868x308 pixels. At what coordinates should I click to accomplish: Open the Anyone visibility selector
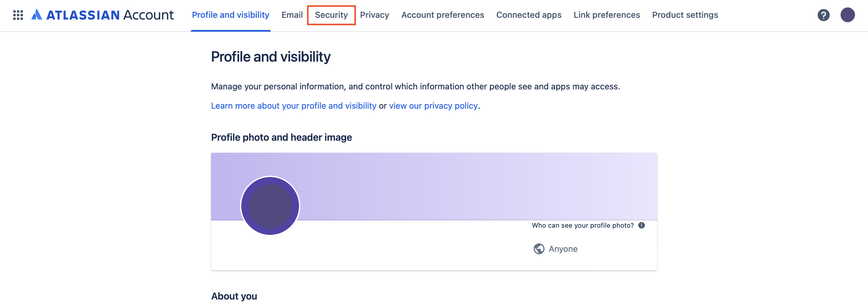pyautogui.click(x=563, y=249)
